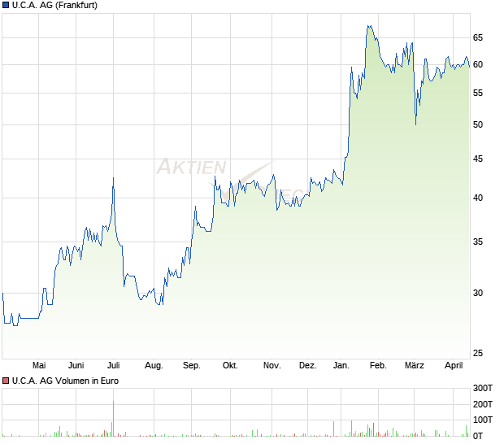Click the price axis value 35
This screenshot has width=504, height=444.
(478, 242)
